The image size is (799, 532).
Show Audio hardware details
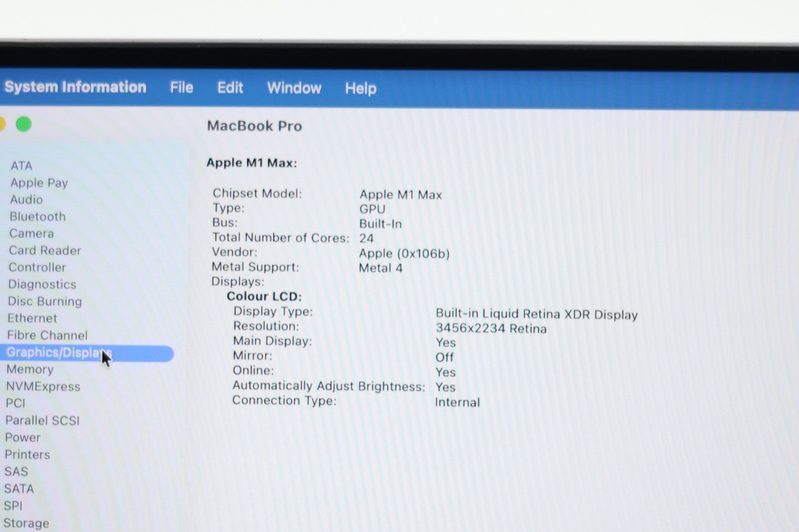click(x=26, y=200)
